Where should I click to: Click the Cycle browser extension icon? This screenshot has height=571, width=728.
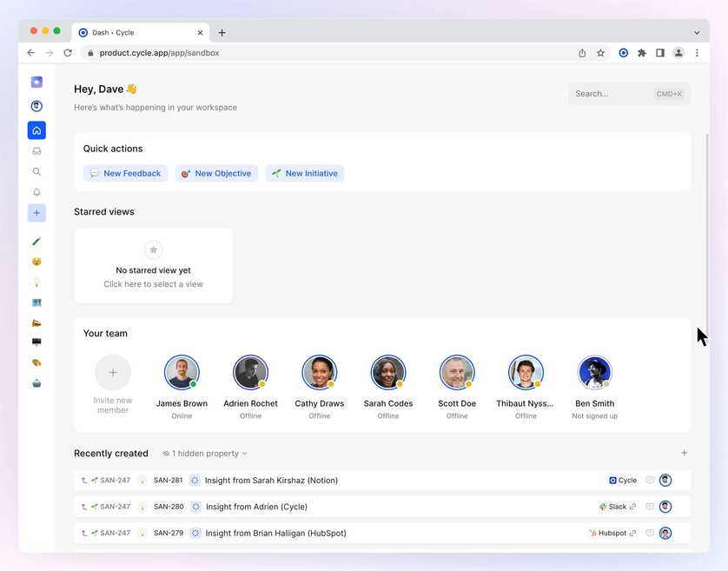tap(624, 53)
